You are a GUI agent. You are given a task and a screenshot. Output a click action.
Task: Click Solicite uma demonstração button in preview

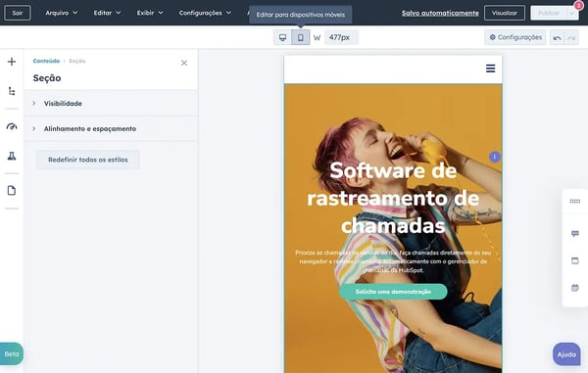pos(393,292)
